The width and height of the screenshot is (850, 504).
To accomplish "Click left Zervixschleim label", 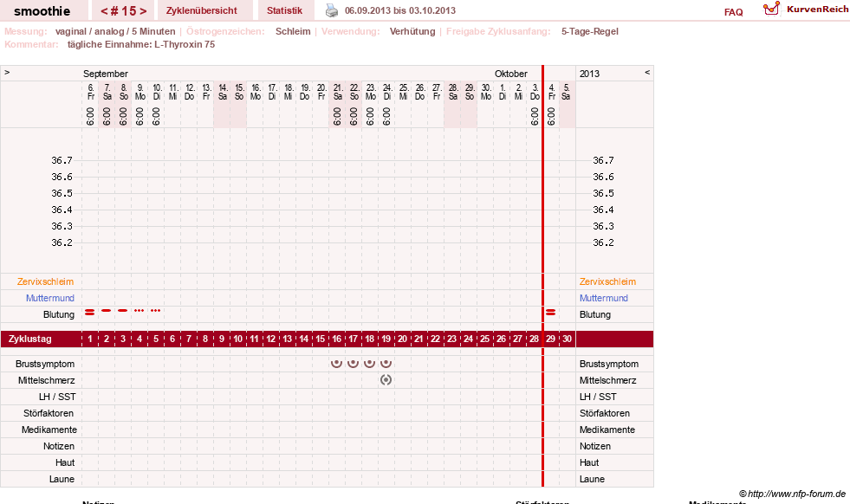I will [x=46, y=281].
